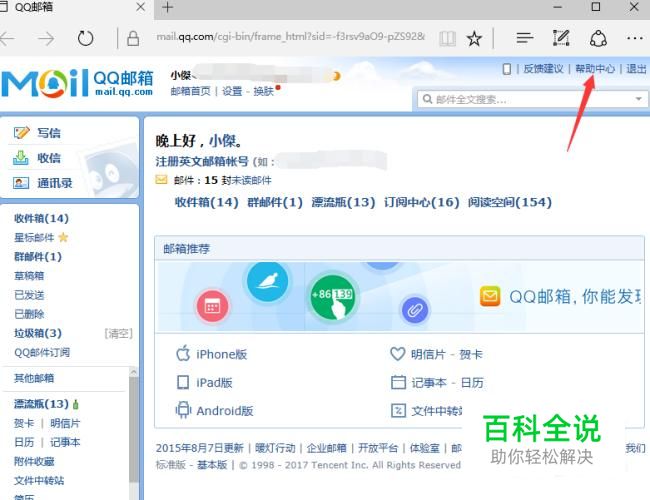Click the left sidebar scrollbar thumb
This screenshot has width=650, height=500.
click(x=133, y=429)
